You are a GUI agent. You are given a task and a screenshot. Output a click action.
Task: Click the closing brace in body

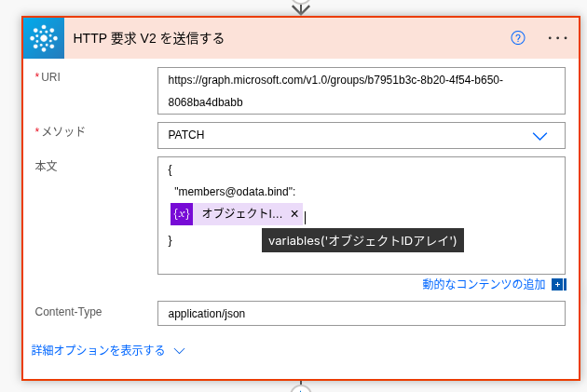(170, 240)
